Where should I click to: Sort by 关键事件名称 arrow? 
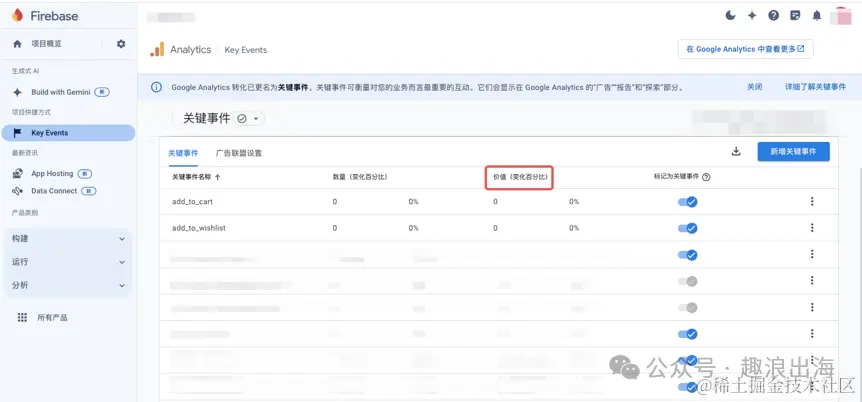[217, 177]
